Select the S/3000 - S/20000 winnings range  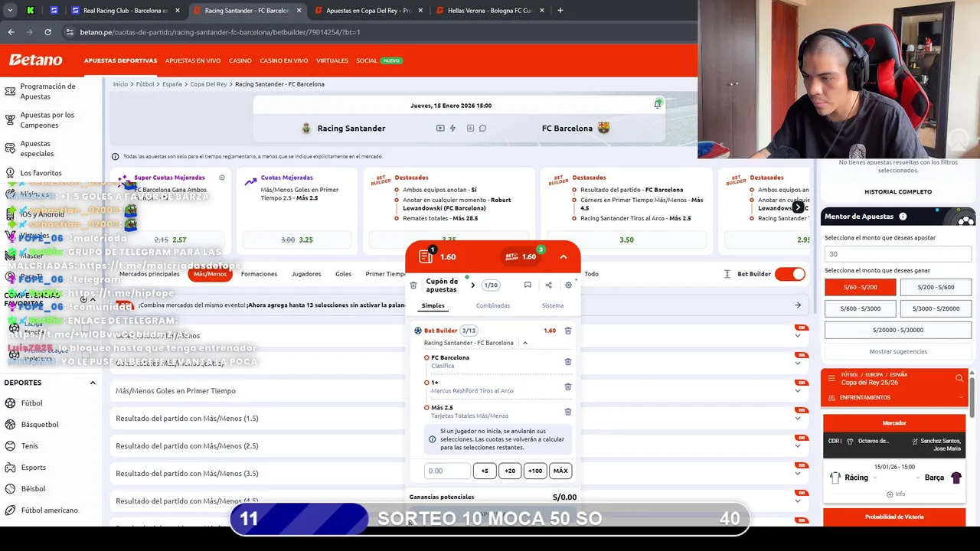click(936, 308)
